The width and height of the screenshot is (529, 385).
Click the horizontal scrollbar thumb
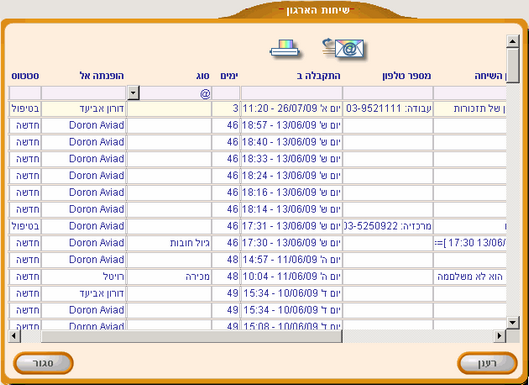[192, 336]
